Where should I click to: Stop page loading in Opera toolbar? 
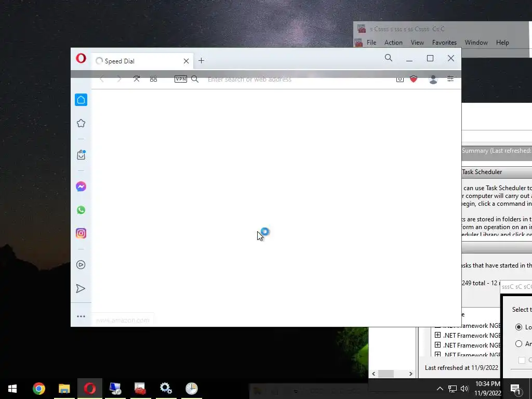(x=137, y=79)
